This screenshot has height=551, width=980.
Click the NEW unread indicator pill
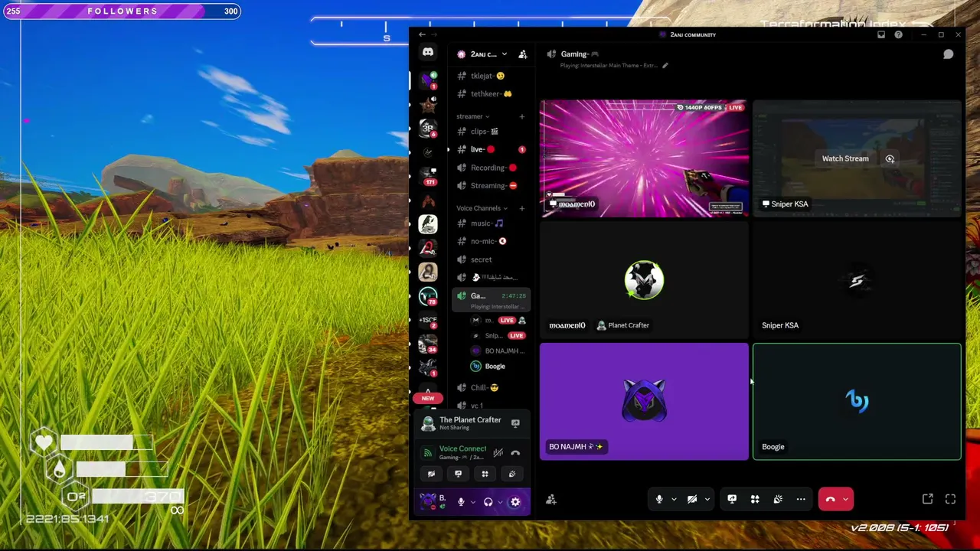[x=428, y=398]
